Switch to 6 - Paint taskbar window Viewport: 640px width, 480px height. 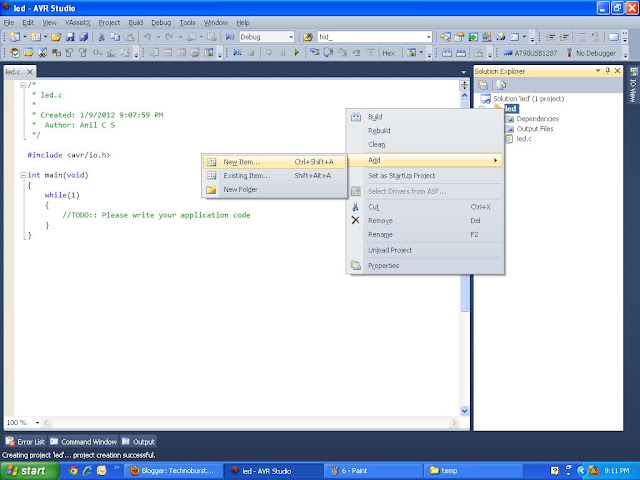(373, 471)
